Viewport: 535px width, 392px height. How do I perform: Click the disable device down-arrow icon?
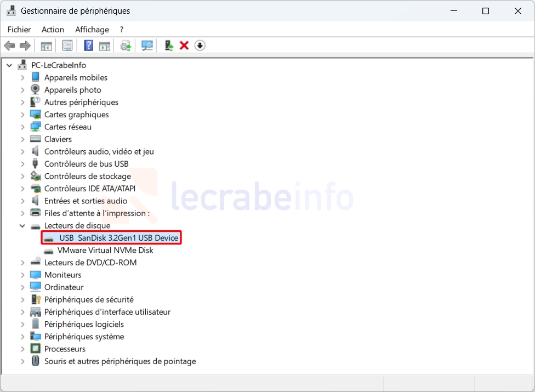(x=200, y=46)
